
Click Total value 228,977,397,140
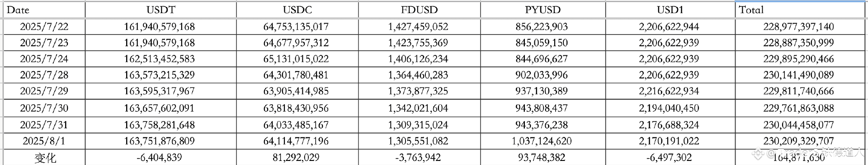click(x=798, y=27)
